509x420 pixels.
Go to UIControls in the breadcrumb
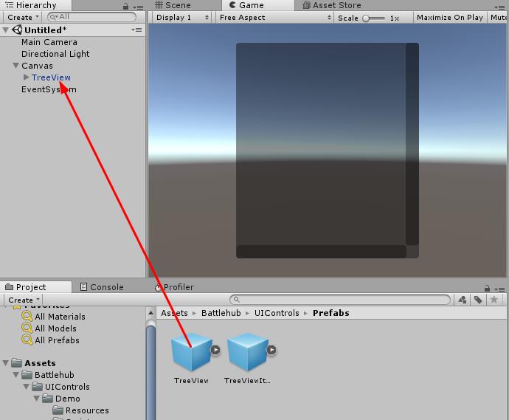click(x=277, y=313)
